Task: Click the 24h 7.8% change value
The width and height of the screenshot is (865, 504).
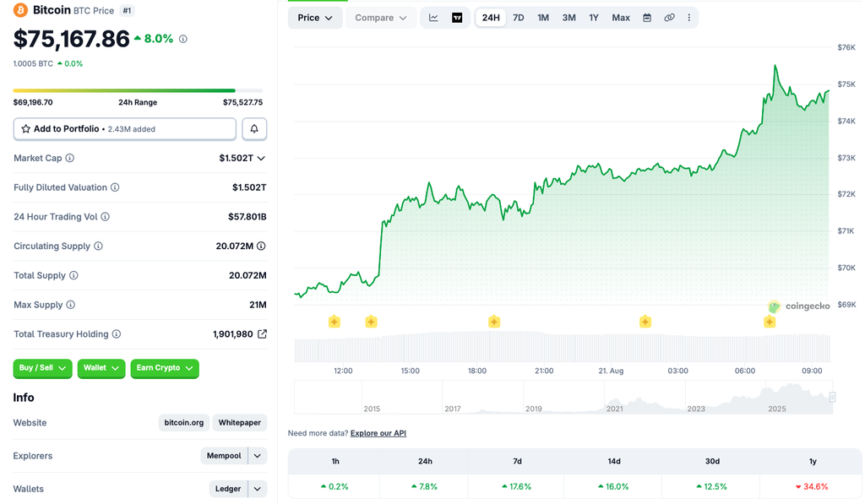Action: [425, 487]
